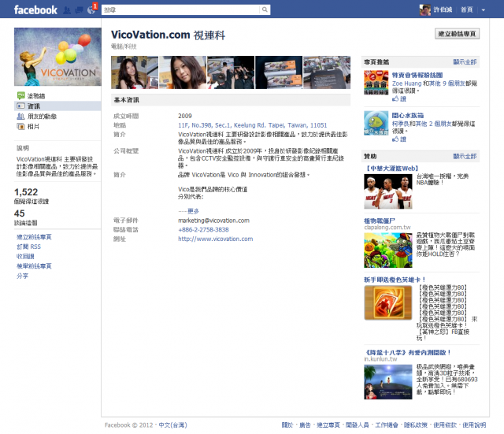Viewport: 504px width, 434px height.
Task: Open first photo of woman in strip
Action: click(135, 72)
